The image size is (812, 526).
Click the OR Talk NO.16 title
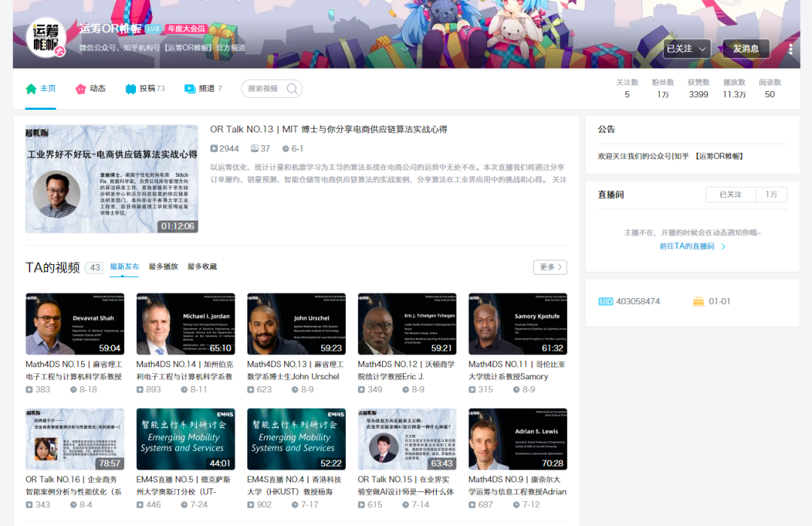tap(74, 485)
